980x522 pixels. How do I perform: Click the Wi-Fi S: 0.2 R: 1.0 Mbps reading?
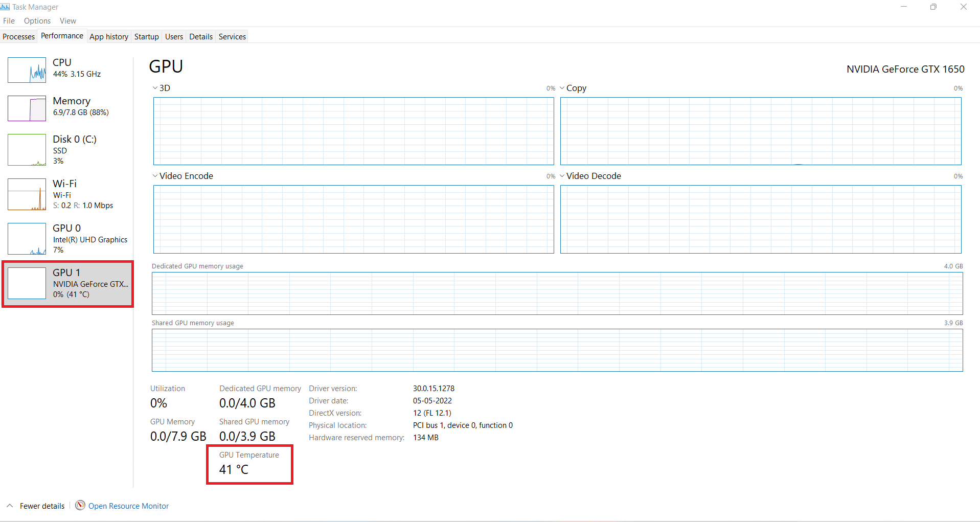tap(83, 206)
